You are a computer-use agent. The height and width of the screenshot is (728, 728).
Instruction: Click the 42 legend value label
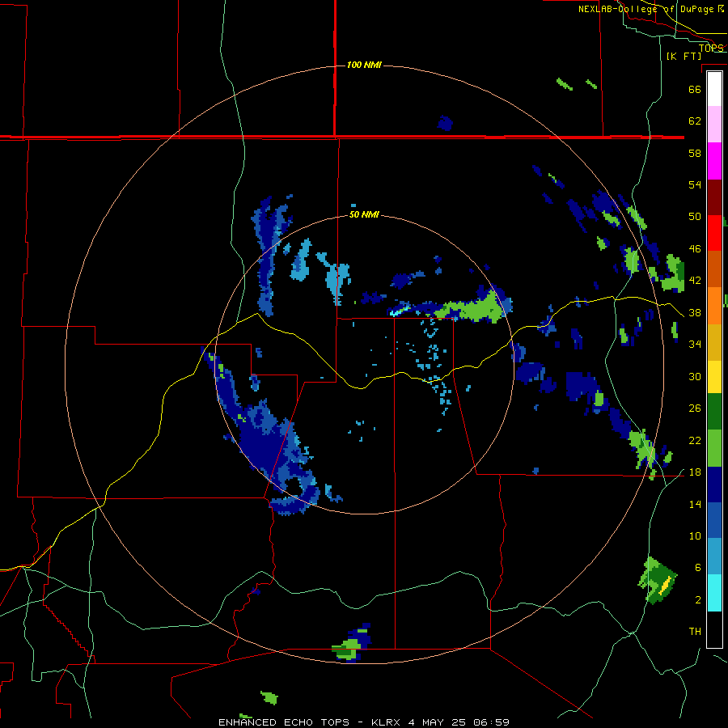[695, 280]
